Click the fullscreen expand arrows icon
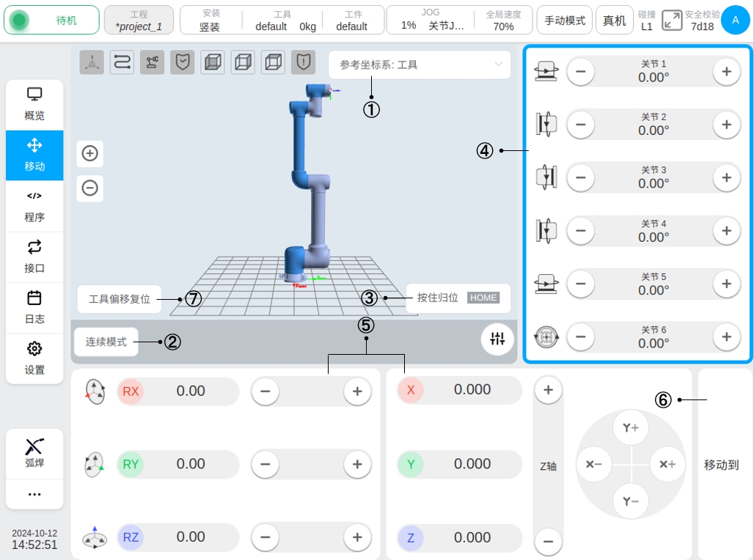 coord(671,21)
